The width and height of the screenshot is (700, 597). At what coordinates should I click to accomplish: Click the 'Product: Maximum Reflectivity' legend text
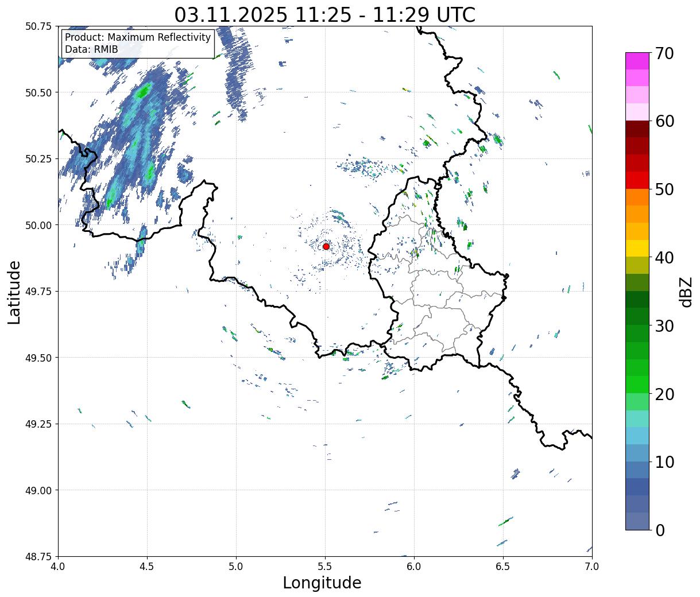pyautogui.click(x=138, y=37)
